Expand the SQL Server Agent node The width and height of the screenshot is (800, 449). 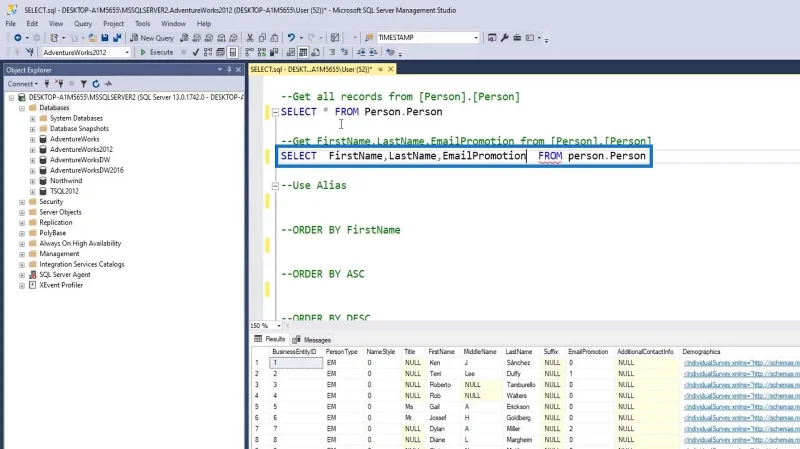pos(22,275)
